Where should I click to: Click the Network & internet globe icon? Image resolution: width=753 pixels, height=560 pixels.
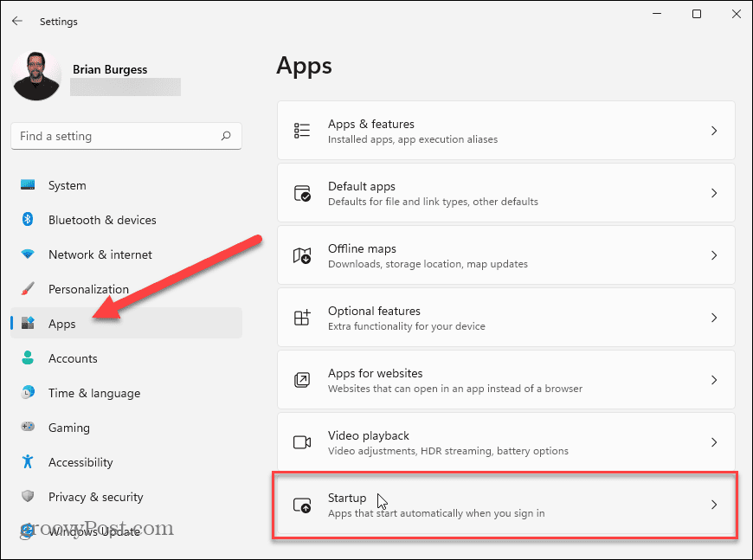(x=26, y=254)
